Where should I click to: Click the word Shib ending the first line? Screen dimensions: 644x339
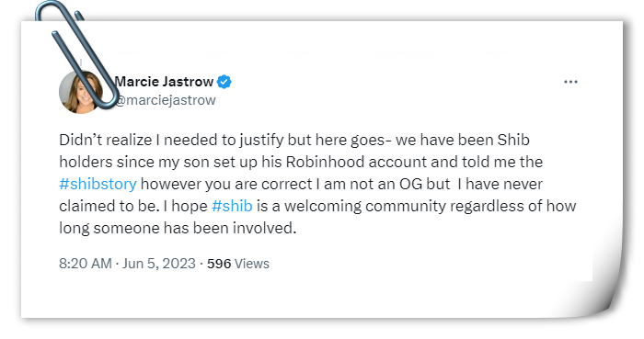pos(513,140)
